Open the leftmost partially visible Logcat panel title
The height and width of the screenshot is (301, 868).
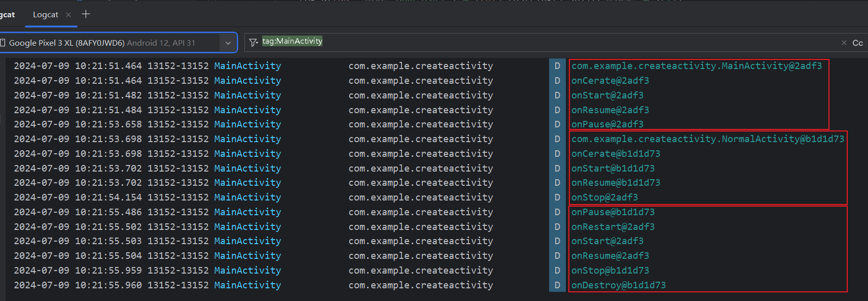click(x=7, y=15)
